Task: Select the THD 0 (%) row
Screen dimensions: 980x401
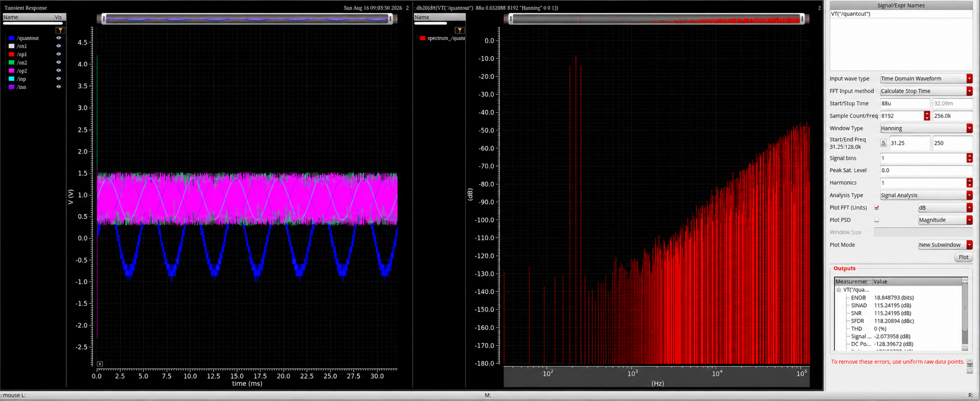Action: [x=898, y=328]
